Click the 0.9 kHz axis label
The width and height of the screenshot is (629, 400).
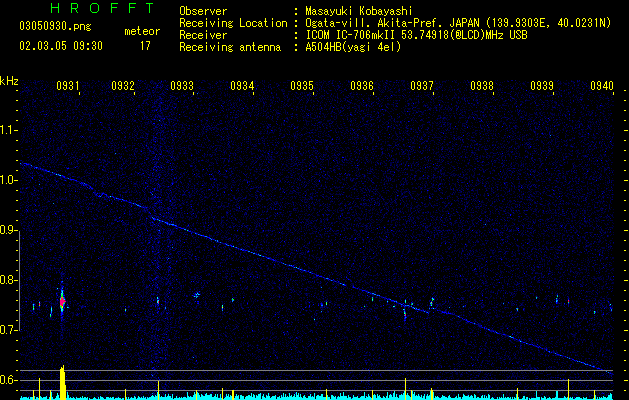coord(9,230)
